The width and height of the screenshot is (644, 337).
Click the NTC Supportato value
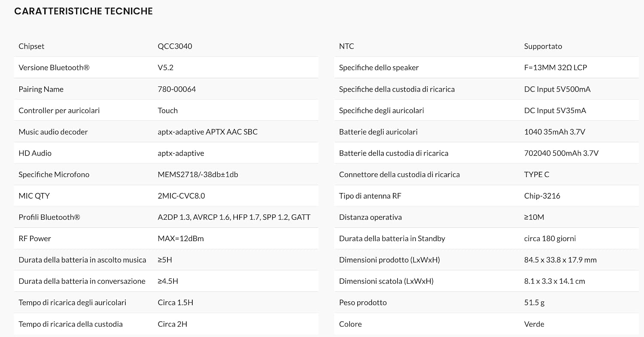[x=543, y=46]
